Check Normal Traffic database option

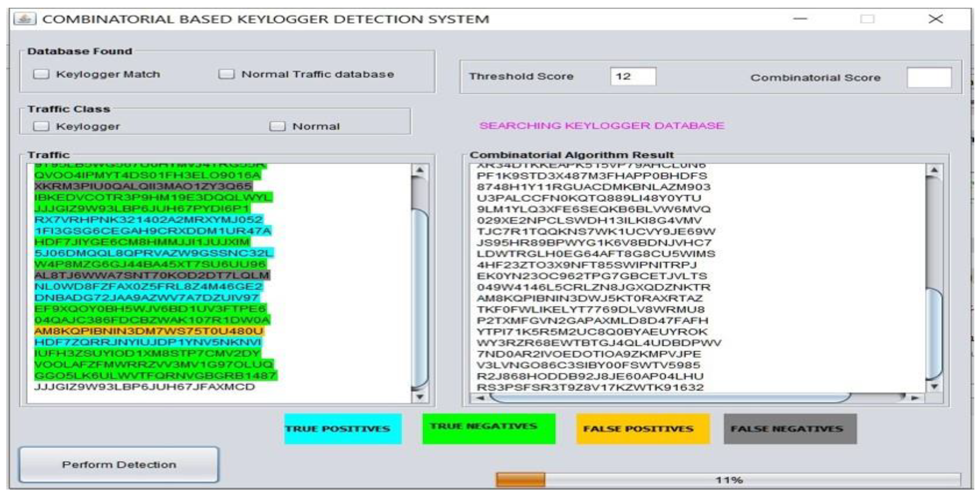(x=226, y=74)
